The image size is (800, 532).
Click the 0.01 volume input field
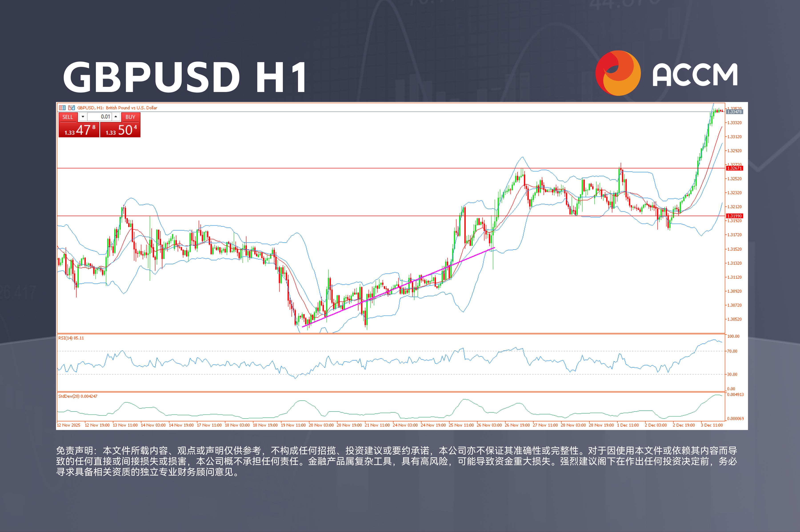tap(99, 117)
